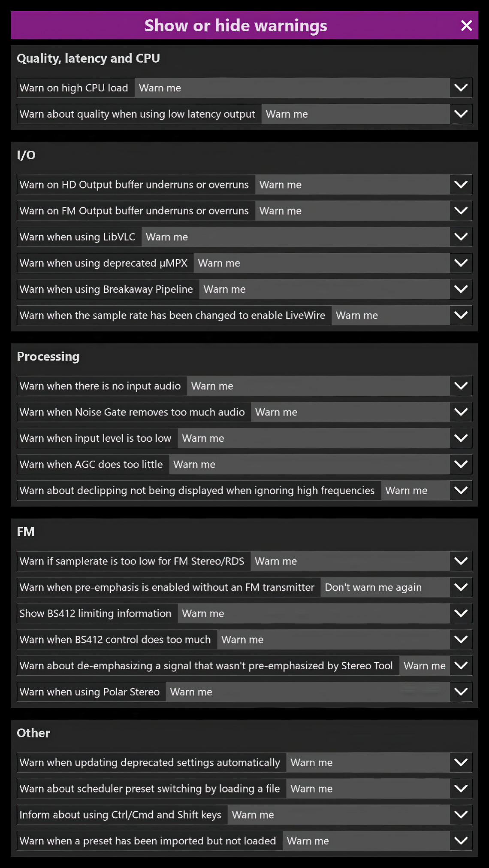Close the Show or hide warnings dialog
The height and width of the screenshot is (868, 489).
tap(466, 26)
